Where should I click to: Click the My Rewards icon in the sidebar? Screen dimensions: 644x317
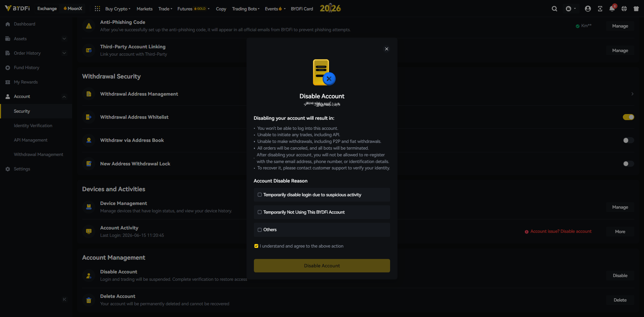[8, 82]
